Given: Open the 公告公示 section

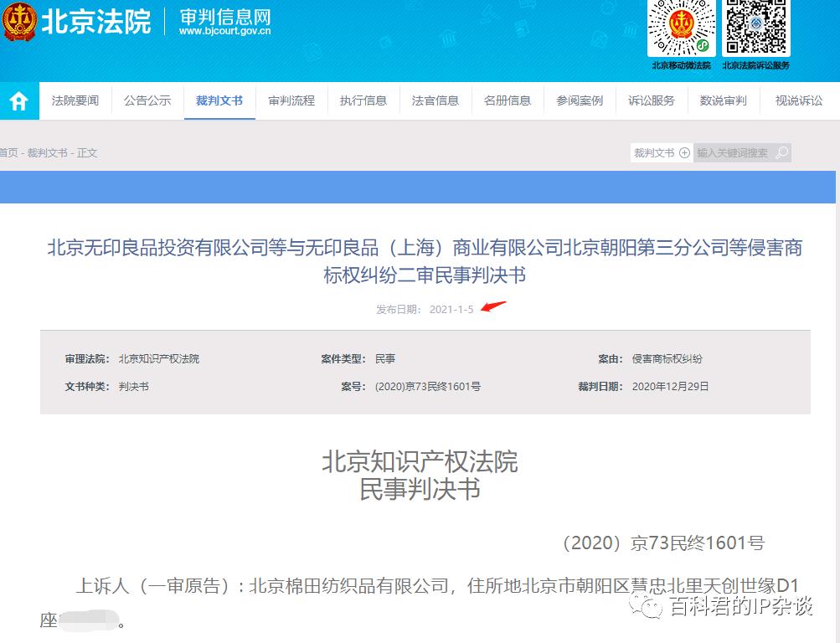Looking at the screenshot, I should (x=147, y=100).
